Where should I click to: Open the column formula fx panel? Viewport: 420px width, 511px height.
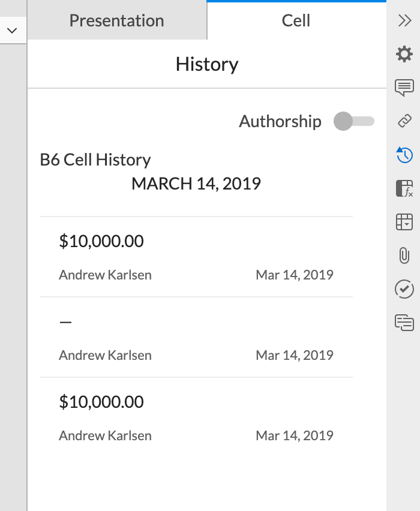pyautogui.click(x=404, y=188)
